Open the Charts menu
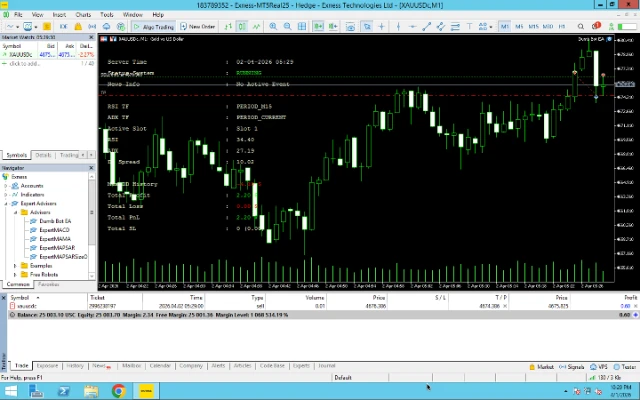Image resolution: width=640 pixels, height=400 pixels. pyautogui.click(x=83, y=15)
